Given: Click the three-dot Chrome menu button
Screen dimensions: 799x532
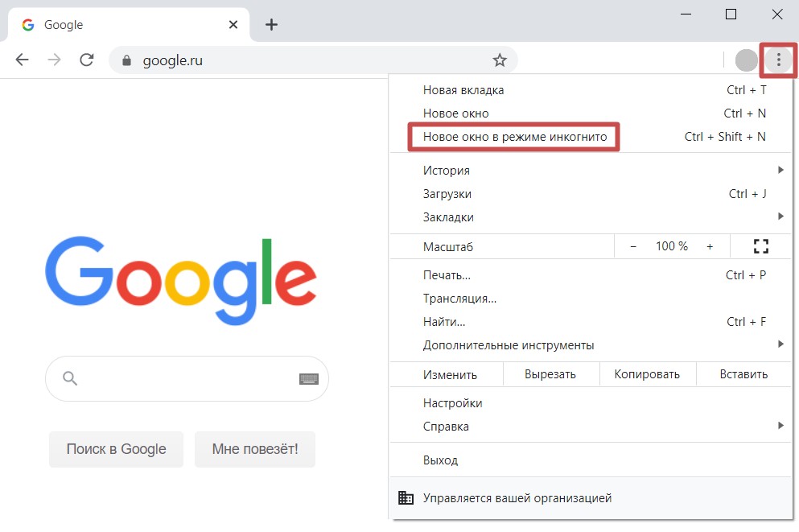Looking at the screenshot, I should click(778, 60).
